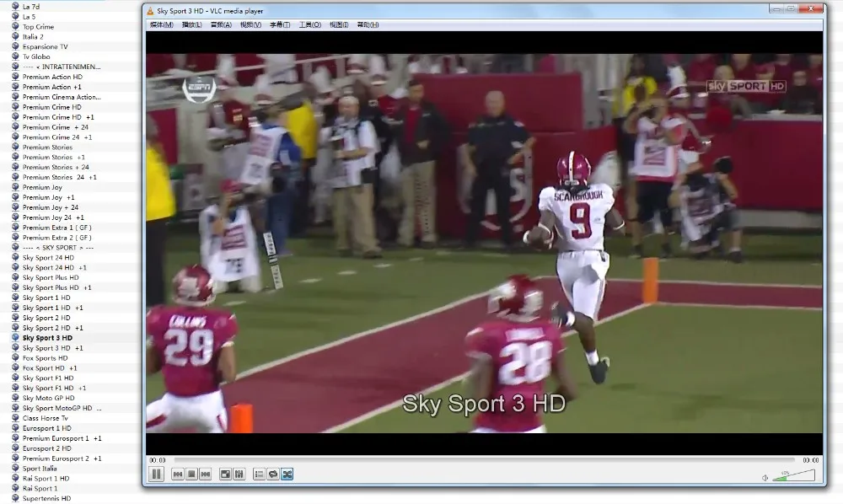Mute audio via speaker icon
Image resolution: width=843 pixels, height=504 pixels.
point(765,477)
